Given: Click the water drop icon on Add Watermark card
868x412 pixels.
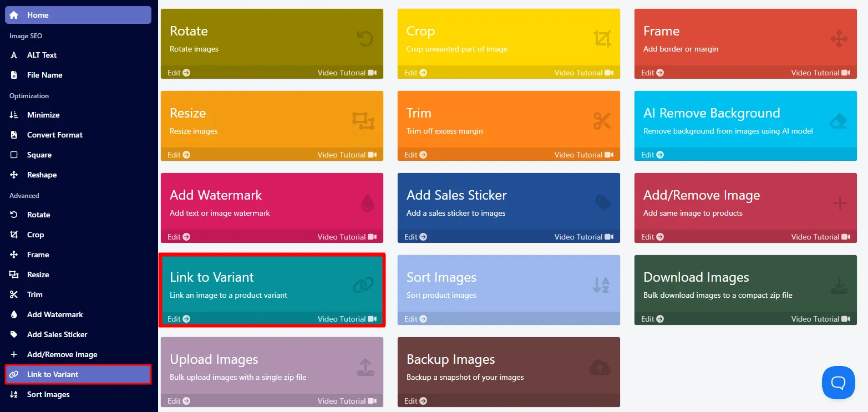Looking at the screenshot, I should coord(367,203).
